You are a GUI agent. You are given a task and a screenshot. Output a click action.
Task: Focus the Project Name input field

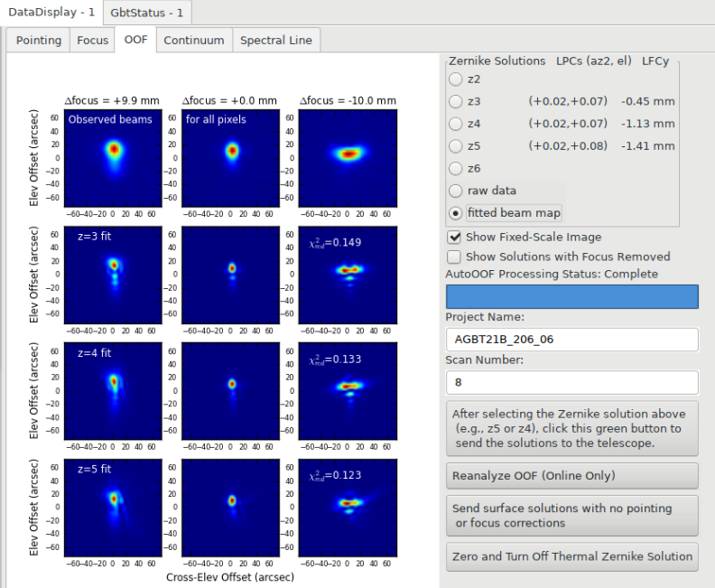(x=571, y=340)
